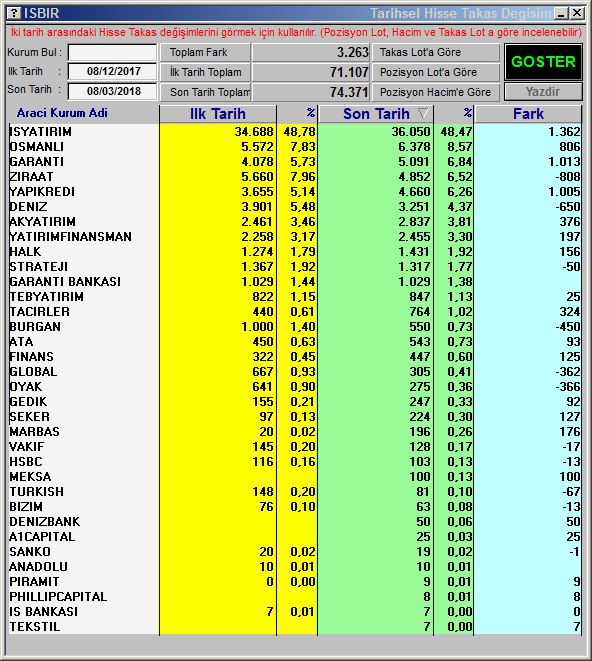This screenshot has height=661, width=592.
Task: Click the Son Tarih date field
Action: (112, 91)
